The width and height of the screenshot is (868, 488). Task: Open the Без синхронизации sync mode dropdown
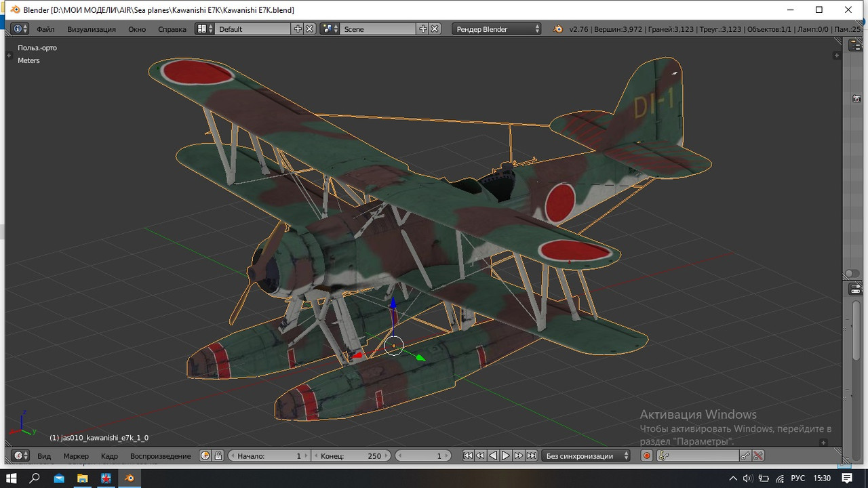point(586,456)
